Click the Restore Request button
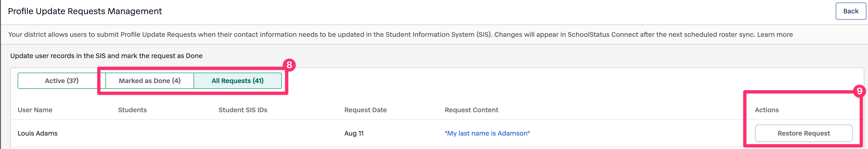Screen dimensions: 868x149 click(x=803, y=133)
